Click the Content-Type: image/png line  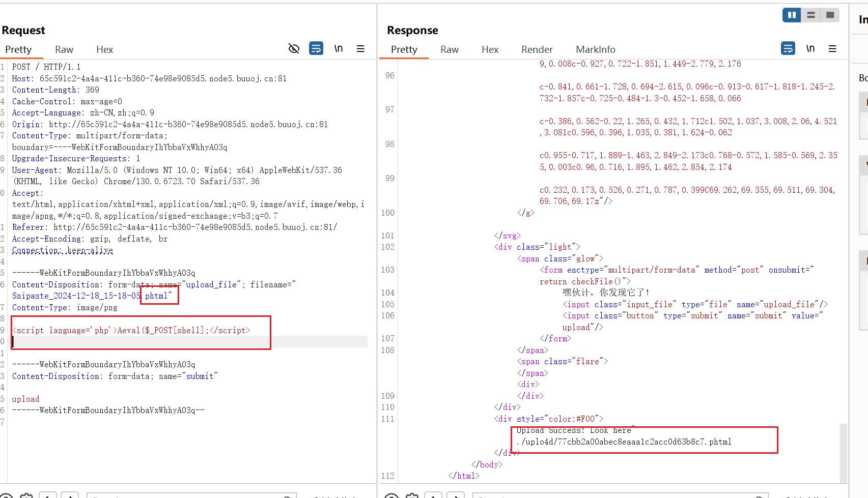tap(65, 308)
